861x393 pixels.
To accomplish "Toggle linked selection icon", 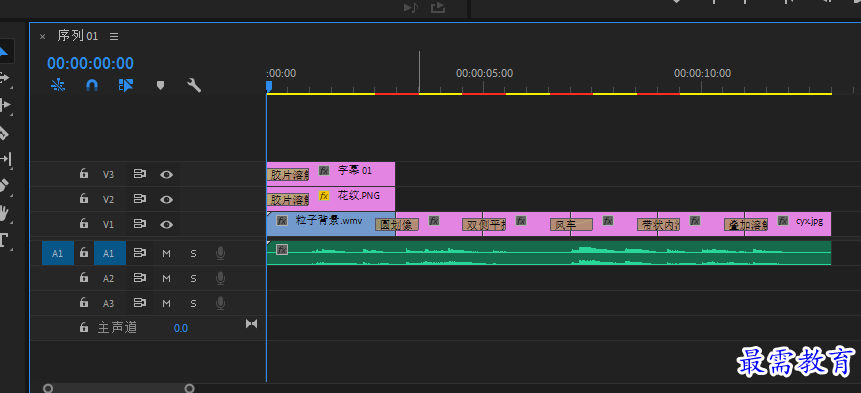I will 126,85.
